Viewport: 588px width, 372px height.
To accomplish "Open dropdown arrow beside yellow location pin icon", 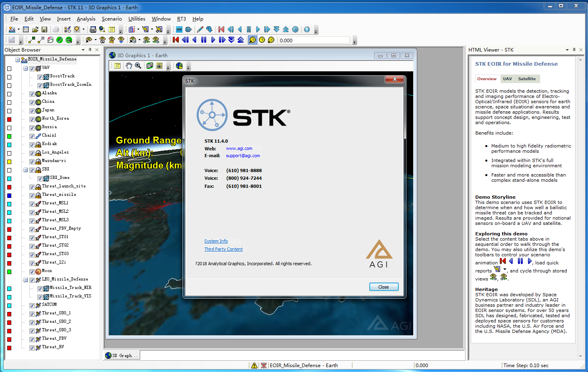I will [83, 29].
